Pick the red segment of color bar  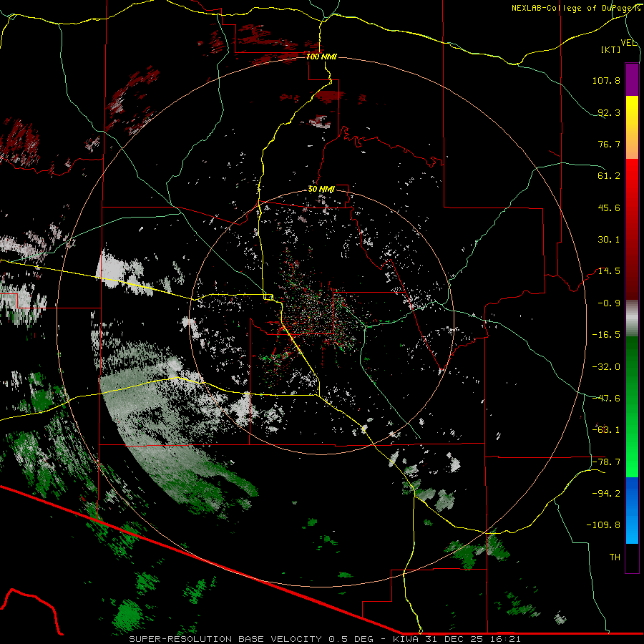(x=632, y=229)
